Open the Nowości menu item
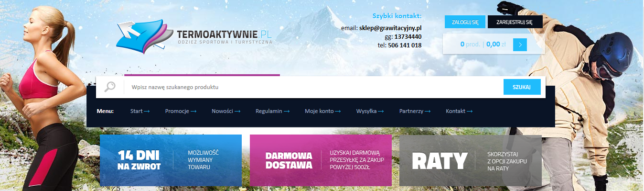The height and width of the screenshot is (191, 644). pos(226,111)
